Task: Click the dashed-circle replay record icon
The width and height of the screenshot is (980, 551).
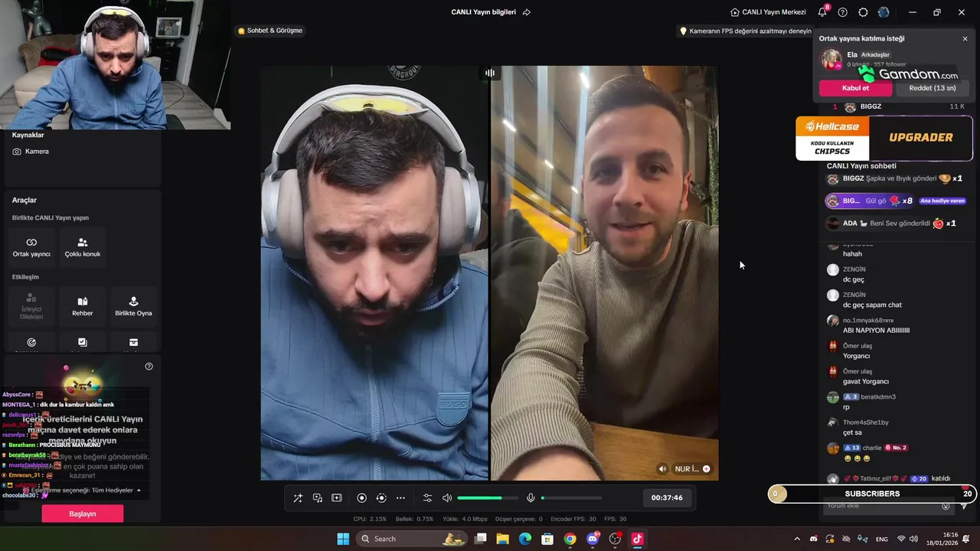Action: point(381,498)
